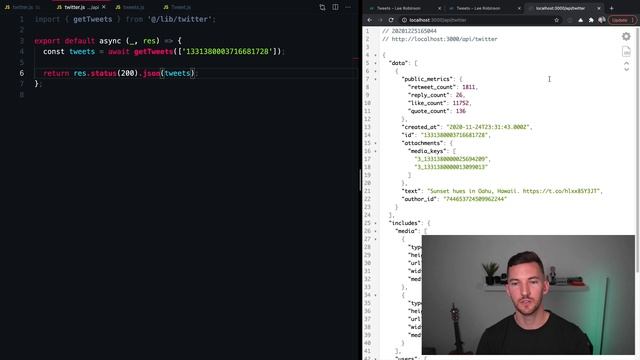The image size is (640, 360).
Task: Split the editor with the split icon
Action: [x=335, y=7]
